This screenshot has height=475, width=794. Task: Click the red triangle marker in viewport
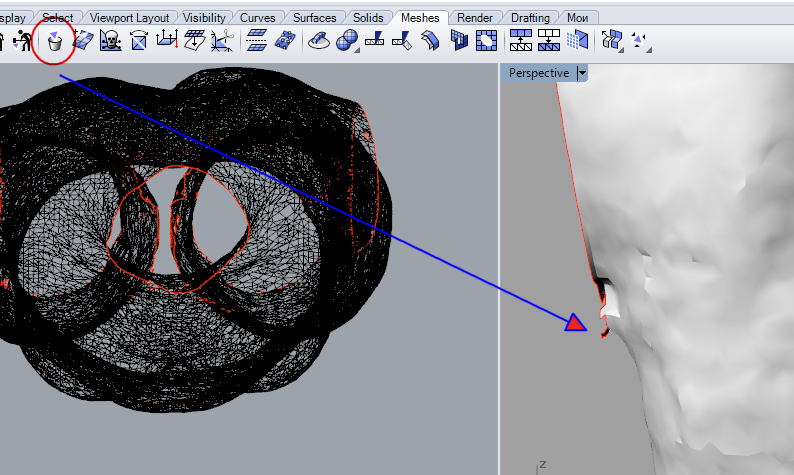pyautogui.click(x=575, y=322)
